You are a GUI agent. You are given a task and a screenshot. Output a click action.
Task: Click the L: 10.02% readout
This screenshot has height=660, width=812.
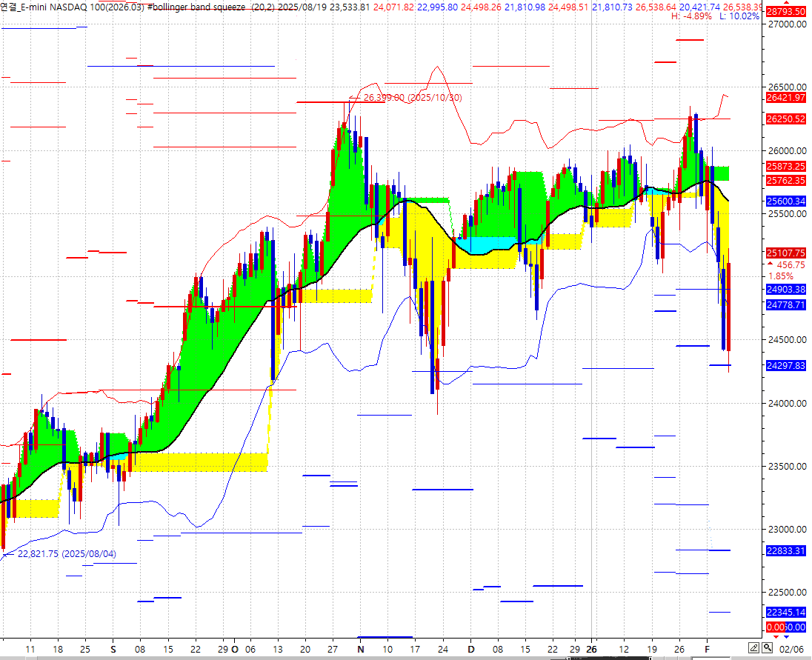tap(739, 16)
